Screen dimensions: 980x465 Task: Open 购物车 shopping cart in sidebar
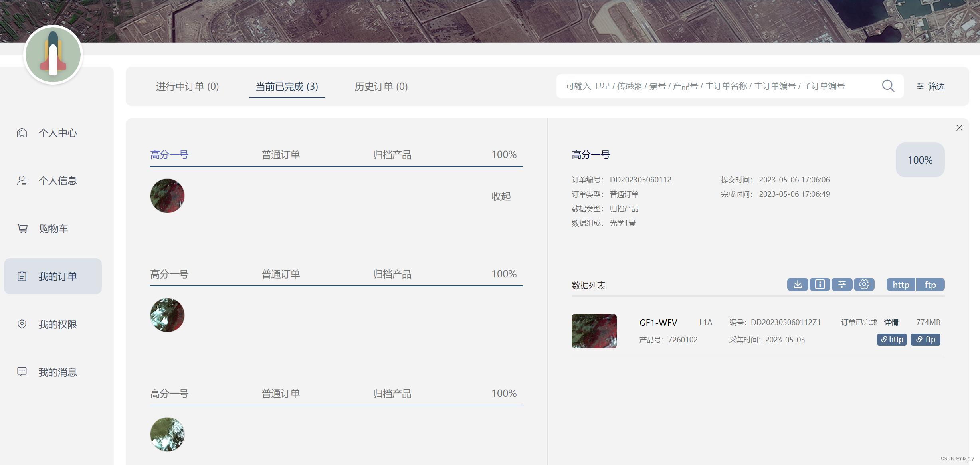click(53, 228)
